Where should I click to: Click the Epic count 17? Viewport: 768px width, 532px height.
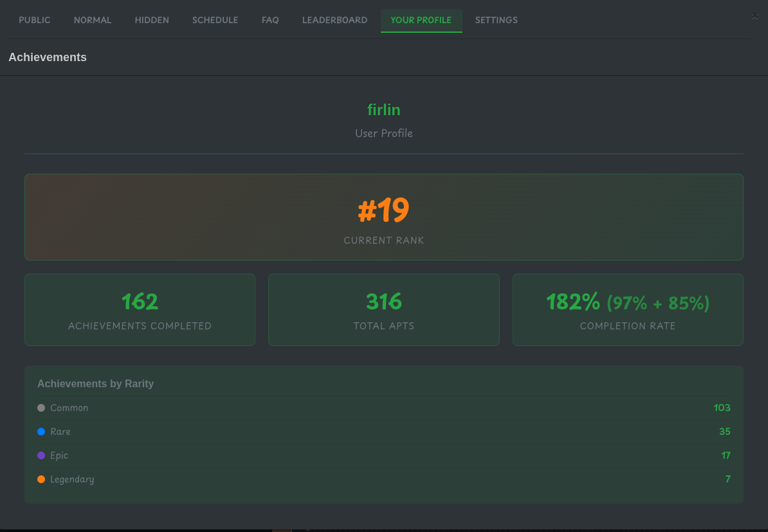[726, 455]
